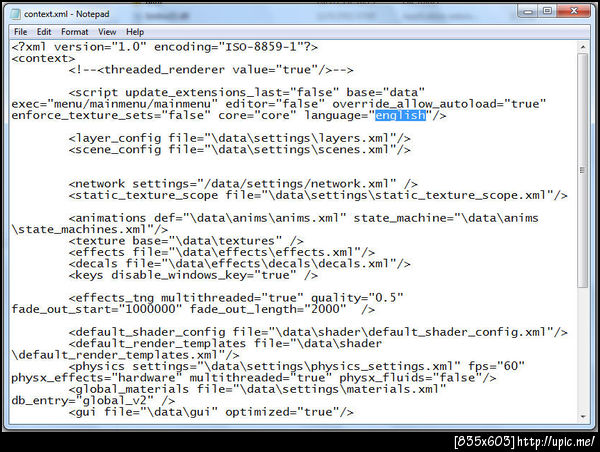Image resolution: width=600 pixels, height=452 pixels.
Task: Click the commented threaded_renderer line
Action: [x=211, y=70]
